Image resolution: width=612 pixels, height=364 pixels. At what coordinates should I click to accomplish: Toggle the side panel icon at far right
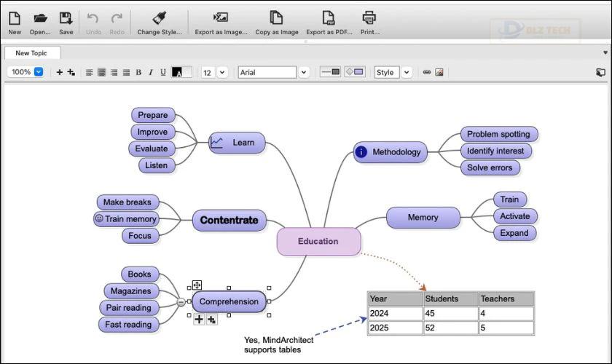click(x=600, y=72)
